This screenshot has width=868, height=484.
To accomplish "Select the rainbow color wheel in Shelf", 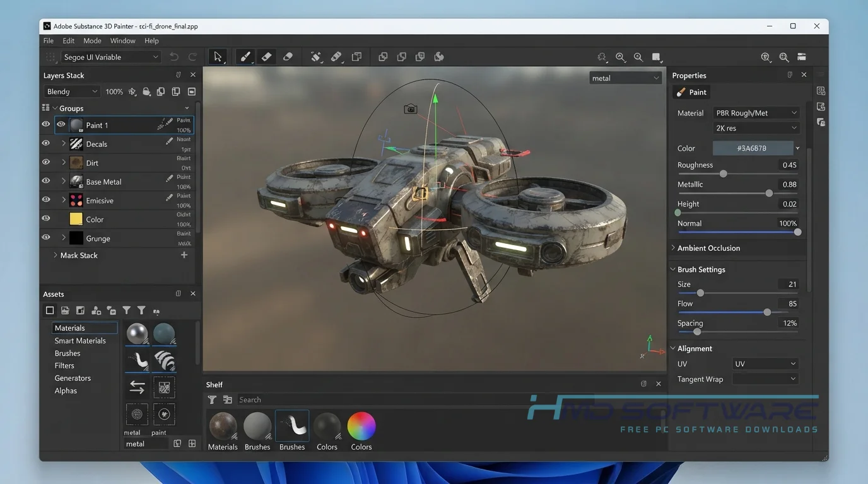I will (361, 426).
